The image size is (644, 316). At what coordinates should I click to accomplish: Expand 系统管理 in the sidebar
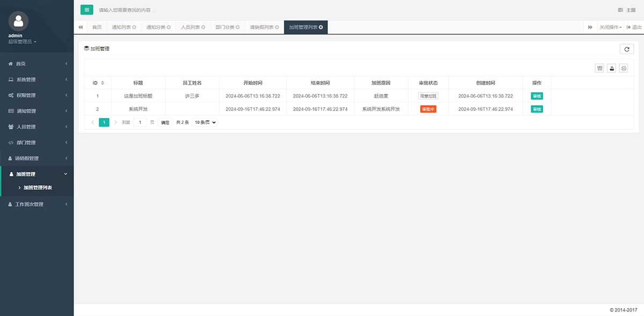pyautogui.click(x=36, y=79)
